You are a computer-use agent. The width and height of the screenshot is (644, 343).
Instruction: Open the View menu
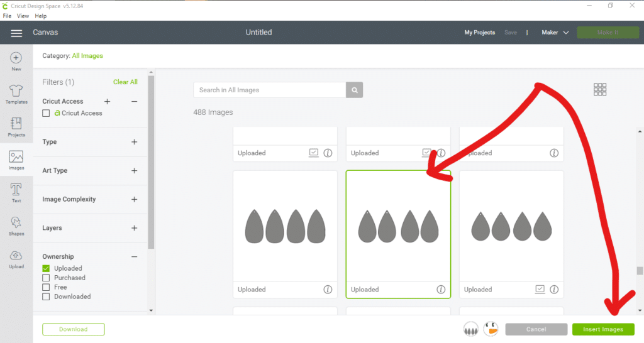tap(23, 16)
